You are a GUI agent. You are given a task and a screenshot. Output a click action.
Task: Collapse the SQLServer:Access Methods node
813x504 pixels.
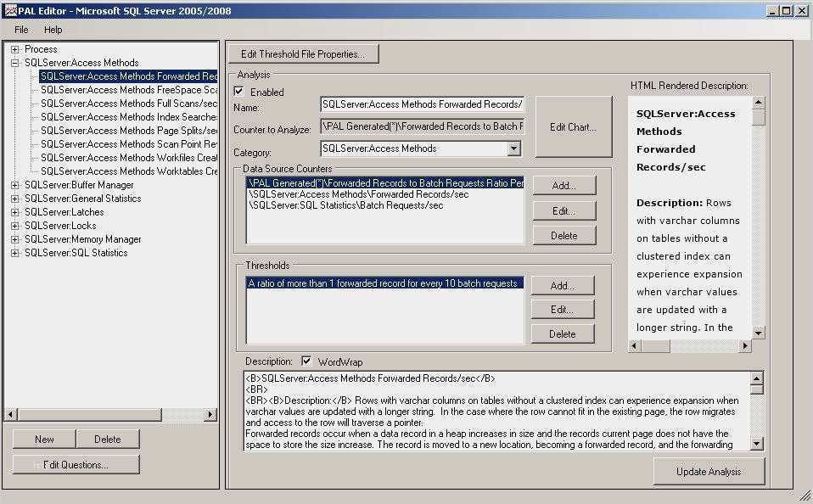click(15, 64)
